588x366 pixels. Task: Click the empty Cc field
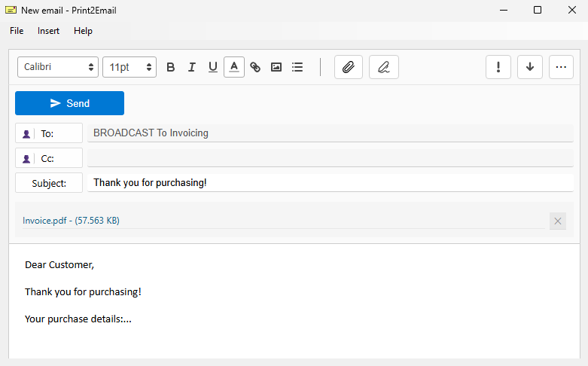click(331, 158)
